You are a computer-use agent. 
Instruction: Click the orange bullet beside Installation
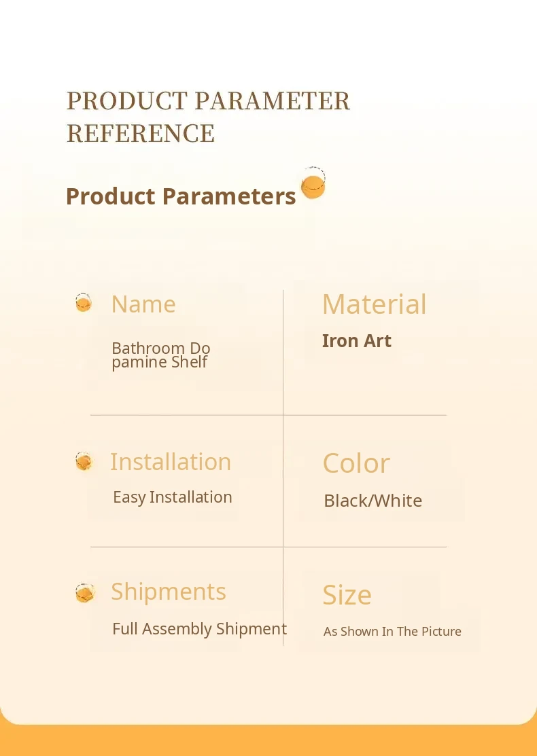pos(84,463)
